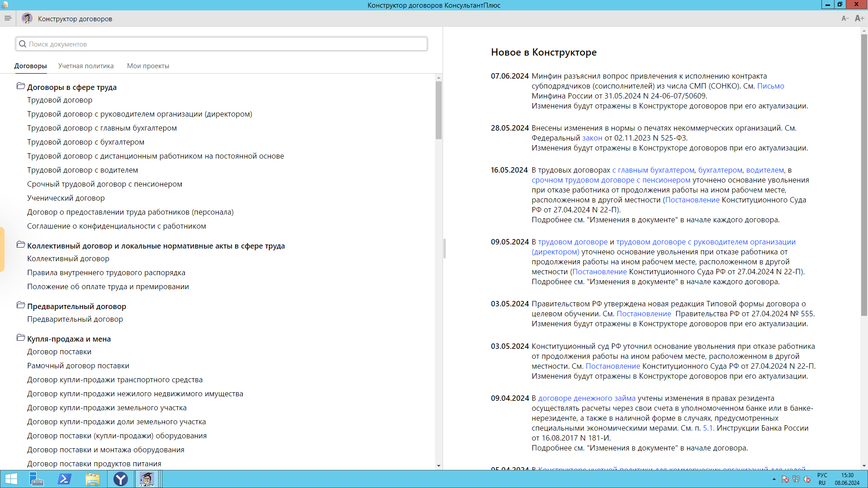
Task: Switch to the Учетная политика tab
Action: [x=86, y=66]
